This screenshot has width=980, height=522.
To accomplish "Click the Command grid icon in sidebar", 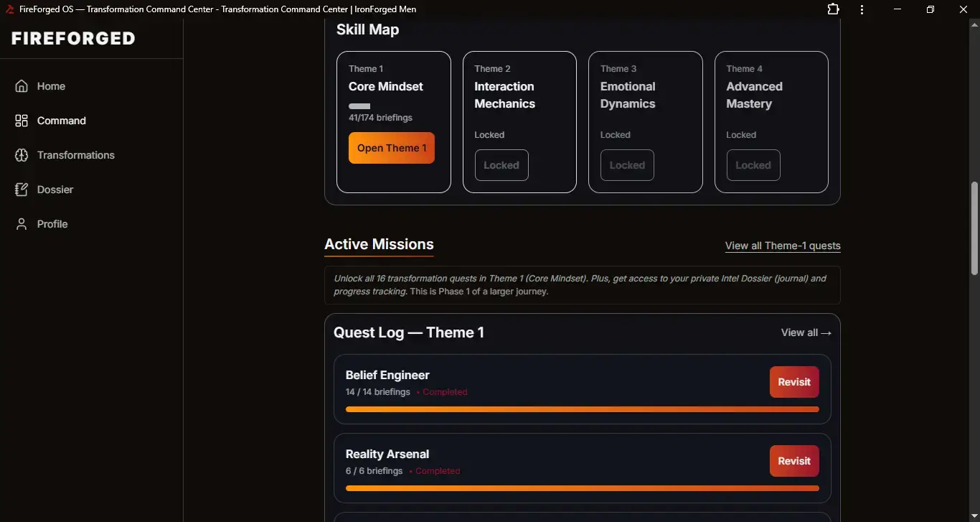I will coord(22,121).
